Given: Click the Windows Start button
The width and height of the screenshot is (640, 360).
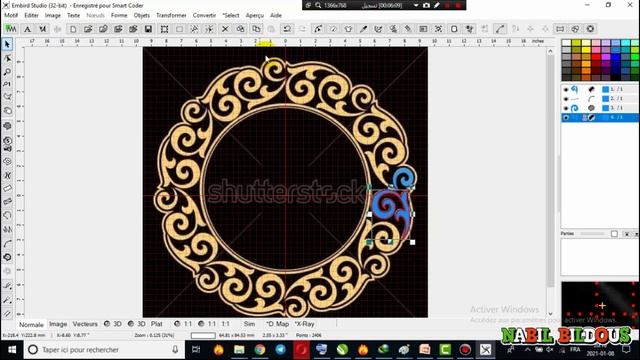Looking at the screenshot, I should [x=12, y=350].
